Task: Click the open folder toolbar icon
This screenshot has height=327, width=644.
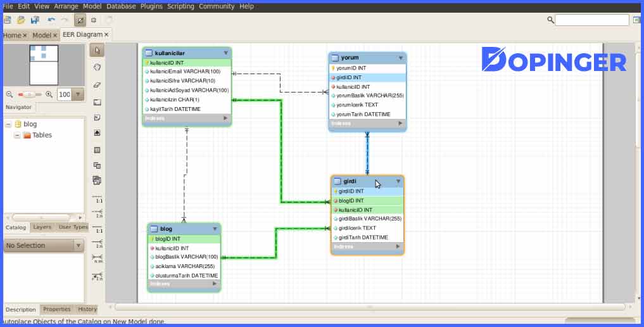Action: (x=21, y=20)
